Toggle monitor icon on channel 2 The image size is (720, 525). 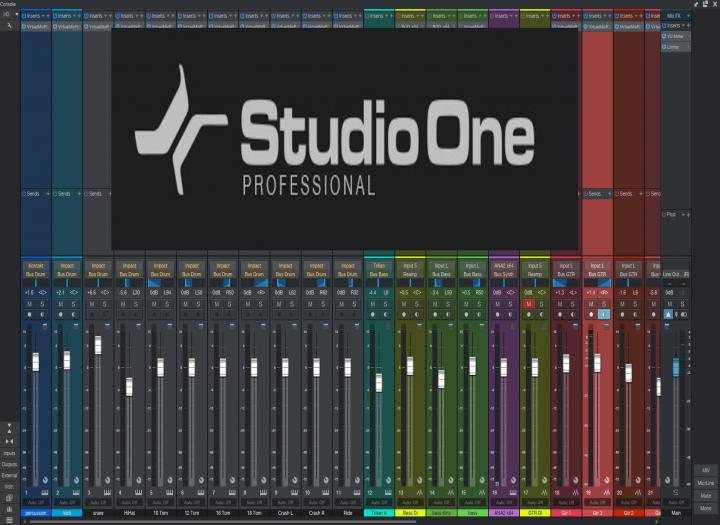point(73,315)
